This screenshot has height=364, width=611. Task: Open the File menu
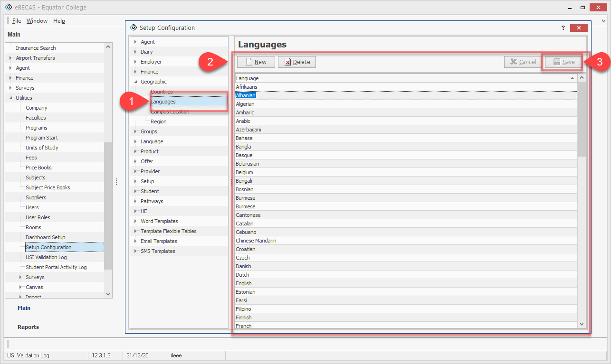coord(17,21)
